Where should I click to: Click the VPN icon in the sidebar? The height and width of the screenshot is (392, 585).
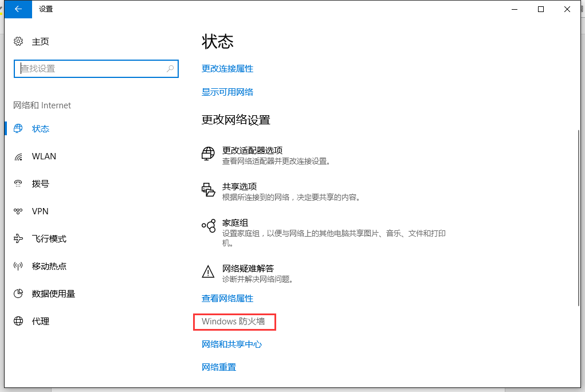(x=18, y=211)
